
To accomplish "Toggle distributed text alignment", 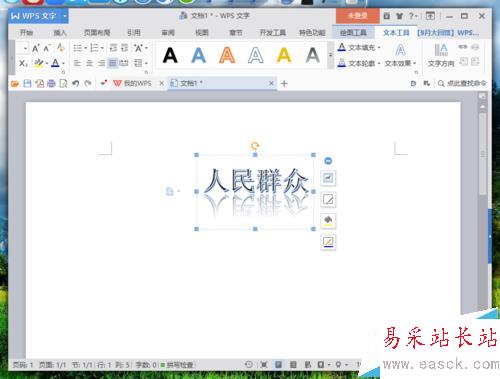I will coord(124,63).
